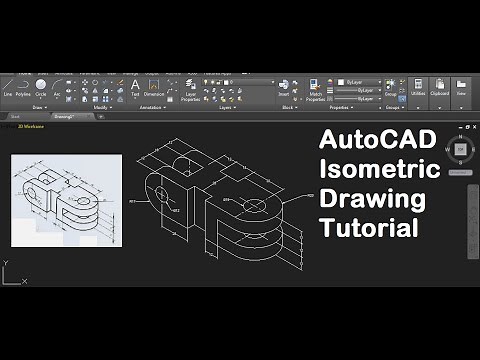Expand the Draw panel
The image size is (480, 360).
(x=40, y=107)
